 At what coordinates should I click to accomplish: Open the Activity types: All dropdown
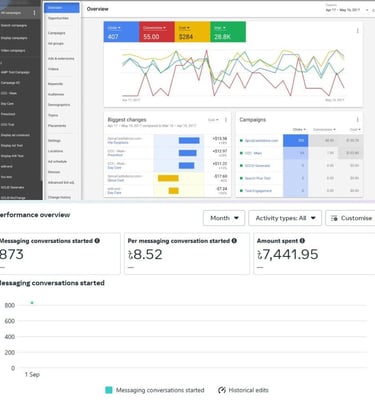[x=285, y=218]
